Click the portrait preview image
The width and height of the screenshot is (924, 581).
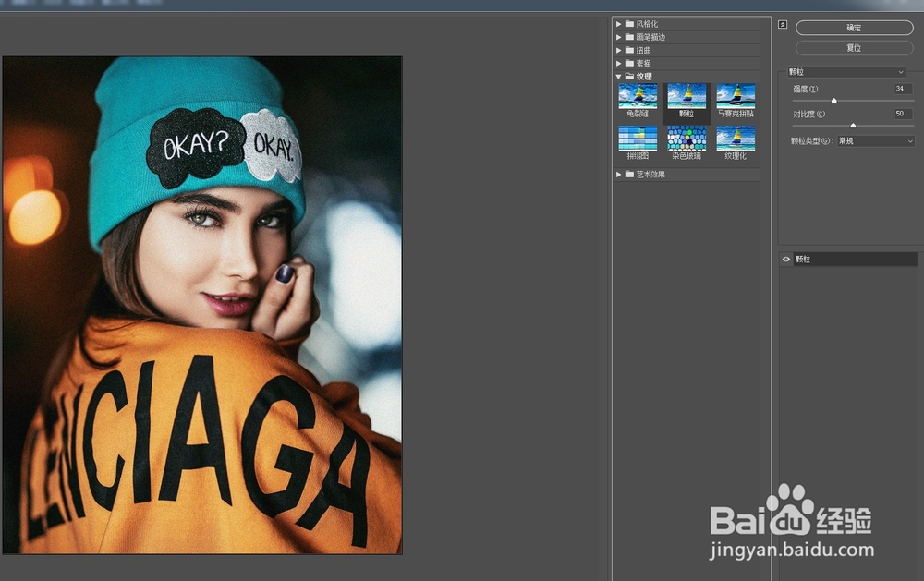tap(202, 305)
